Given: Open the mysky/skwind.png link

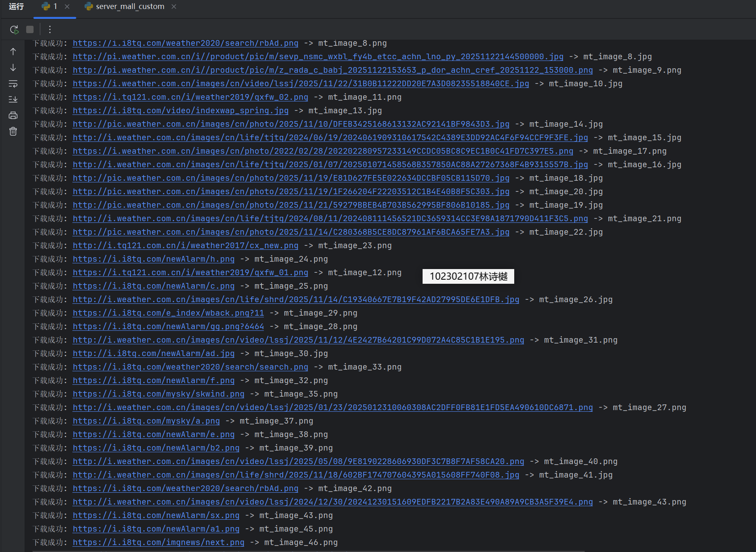Looking at the screenshot, I should (158, 394).
